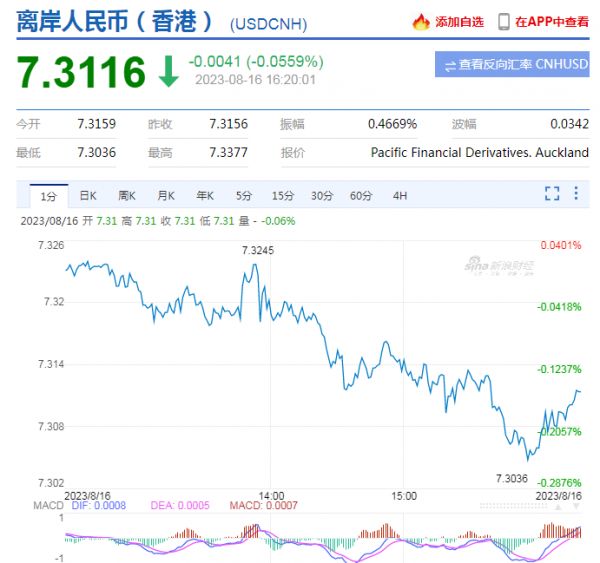Select the 30分 interval tab

click(322, 196)
